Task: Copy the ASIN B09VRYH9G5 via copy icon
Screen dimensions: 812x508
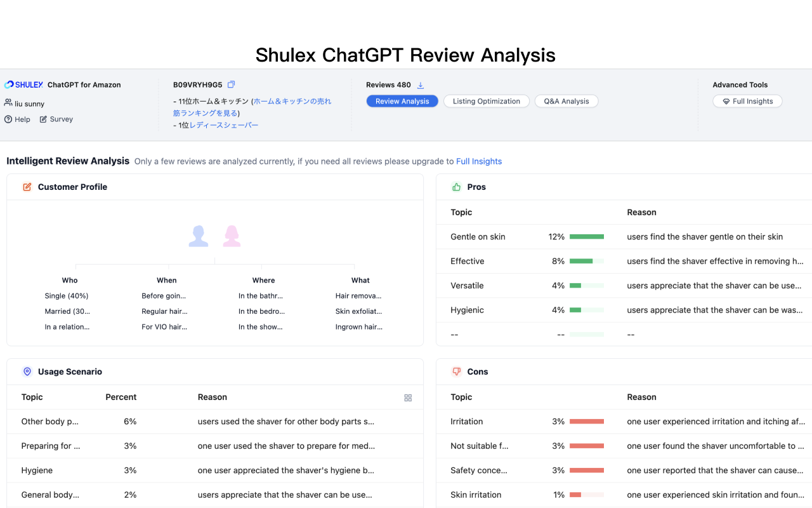Action: [231, 84]
